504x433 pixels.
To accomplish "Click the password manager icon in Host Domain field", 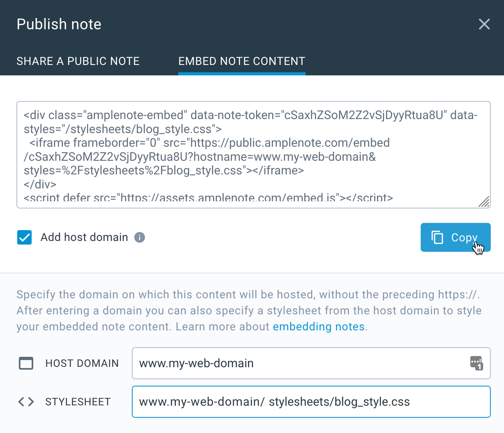I will pos(476,363).
